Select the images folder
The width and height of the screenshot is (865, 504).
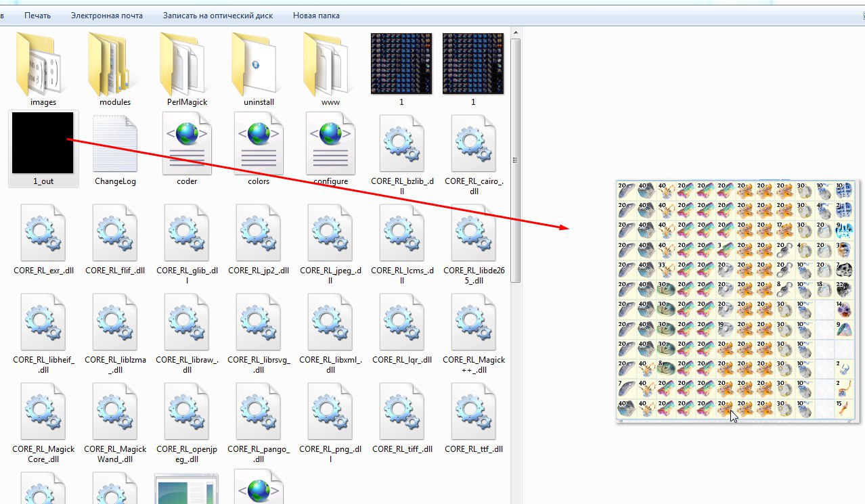(x=43, y=70)
